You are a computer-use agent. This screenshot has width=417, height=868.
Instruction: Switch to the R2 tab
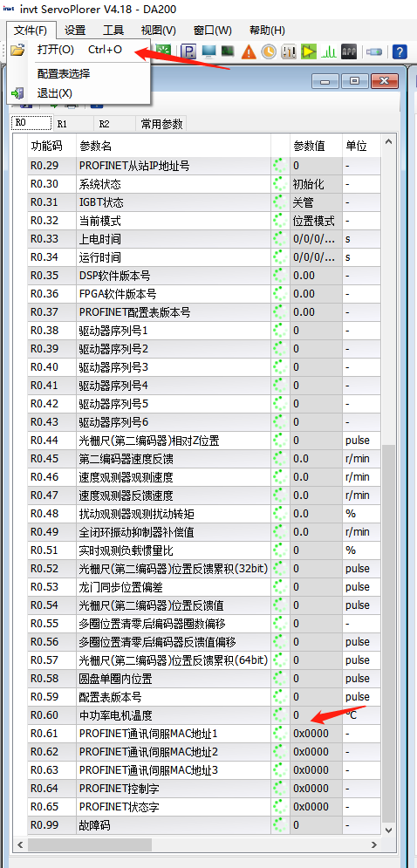114,124
